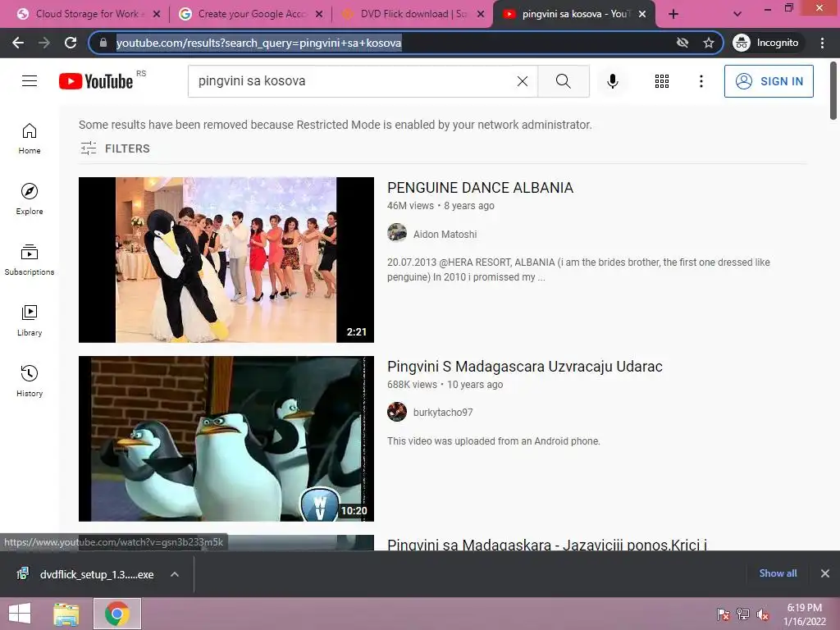This screenshot has height=630, width=840.
Task: Open File Explorer from the taskbar
Action: 66,614
